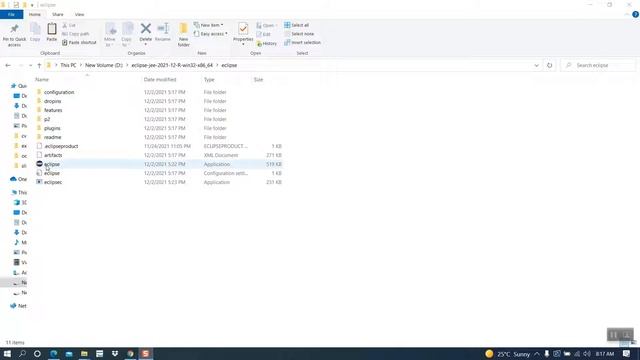
Task: Select the configuration folder
Action: coord(59,92)
